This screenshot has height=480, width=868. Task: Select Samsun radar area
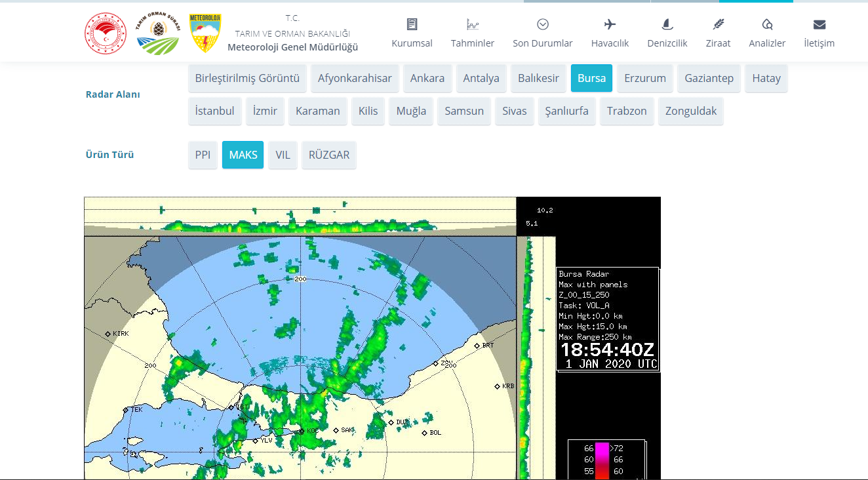click(464, 111)
